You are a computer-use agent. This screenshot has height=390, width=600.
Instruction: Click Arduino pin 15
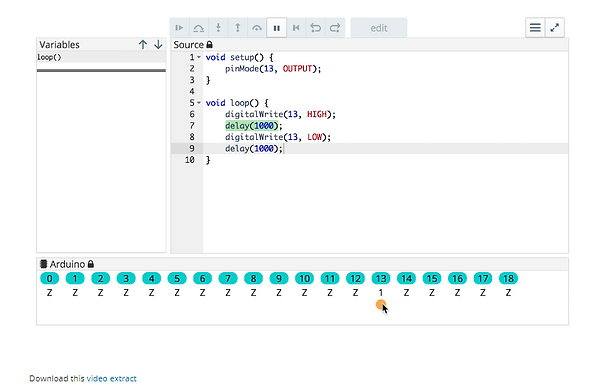tap(432, 278)
